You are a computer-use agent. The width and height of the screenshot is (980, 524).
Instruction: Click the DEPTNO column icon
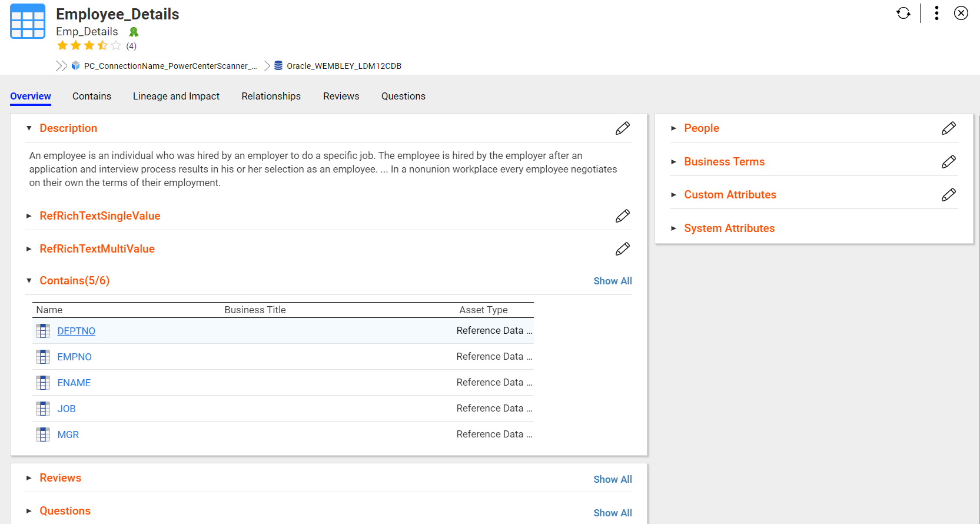coord(43,331)
